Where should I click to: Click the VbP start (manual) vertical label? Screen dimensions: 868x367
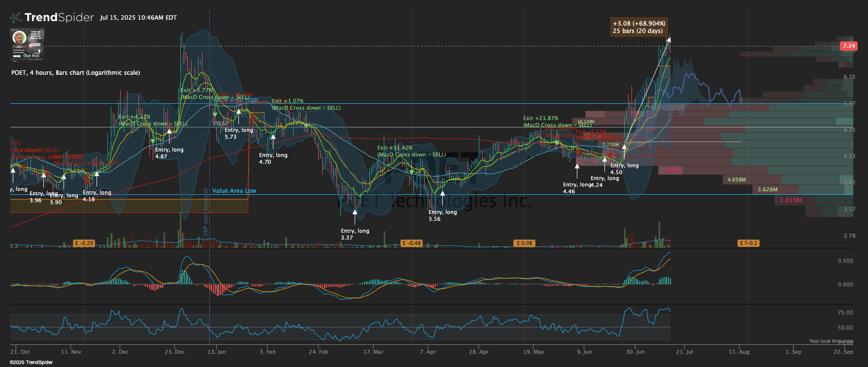206,212
